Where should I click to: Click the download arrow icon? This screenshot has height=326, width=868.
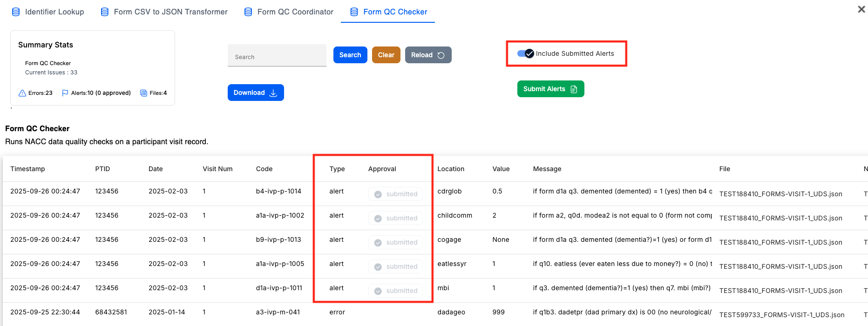click(x=273, y=93)
